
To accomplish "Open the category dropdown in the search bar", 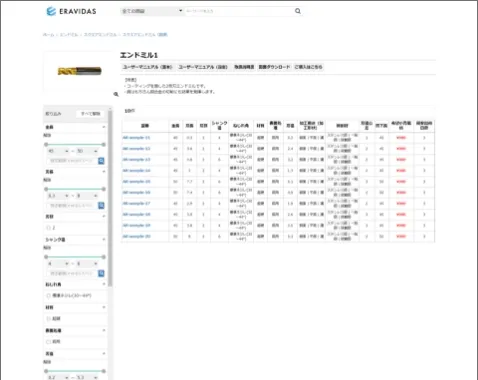I will 152,11.
